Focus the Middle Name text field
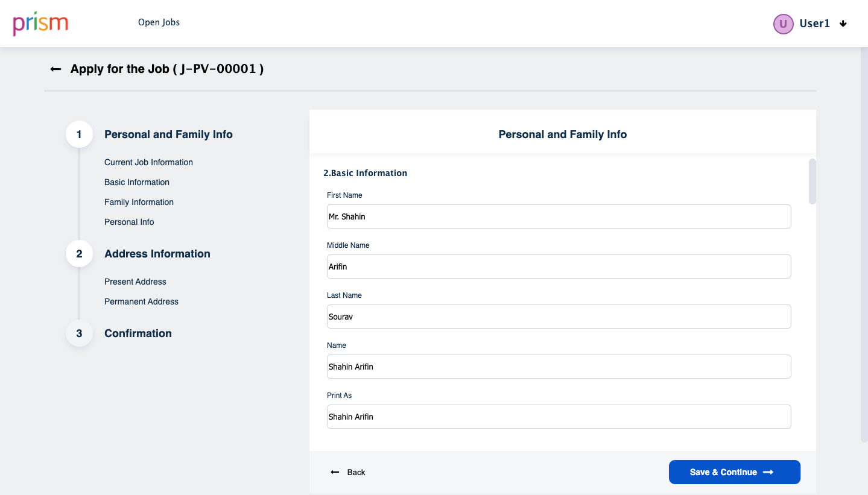Image resolution: width=868 pixels, height=495 pixels. pos(559,266)
